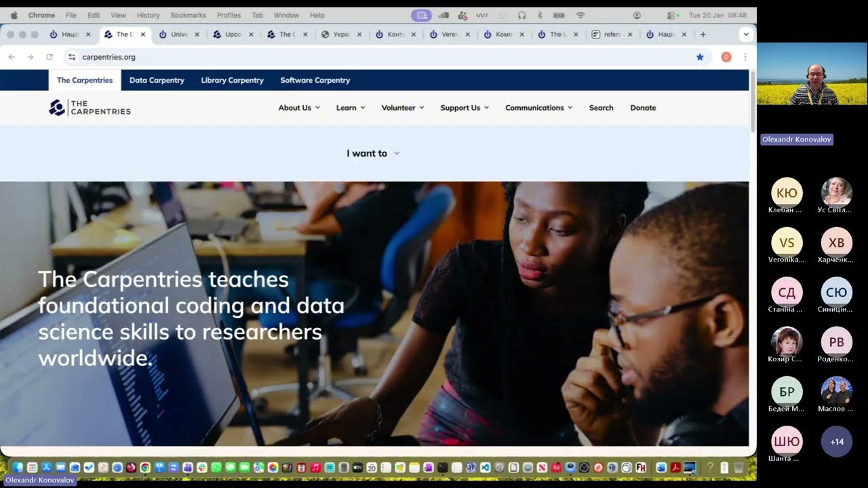Expand the Support Us dropdown

click(465, 108)
